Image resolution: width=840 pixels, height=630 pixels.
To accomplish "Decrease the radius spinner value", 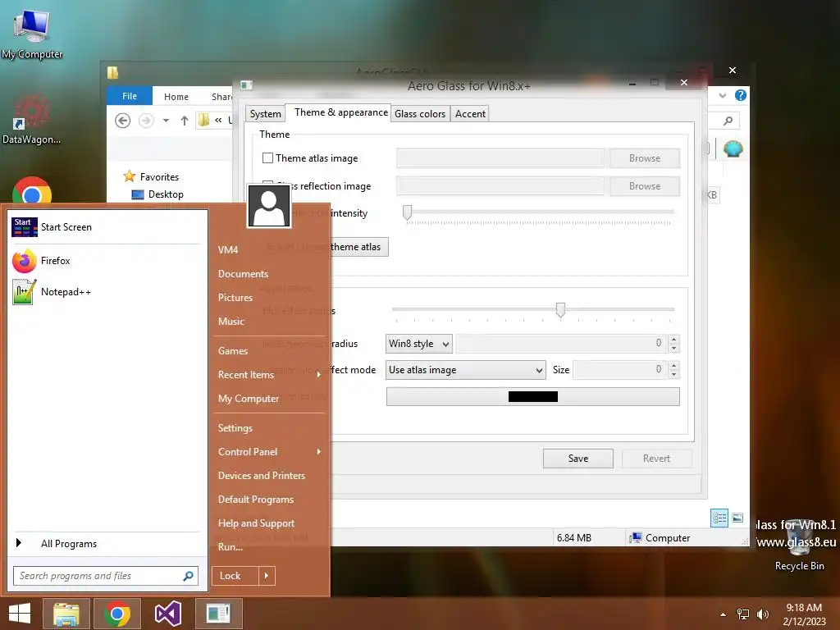I will coord(674,348).
